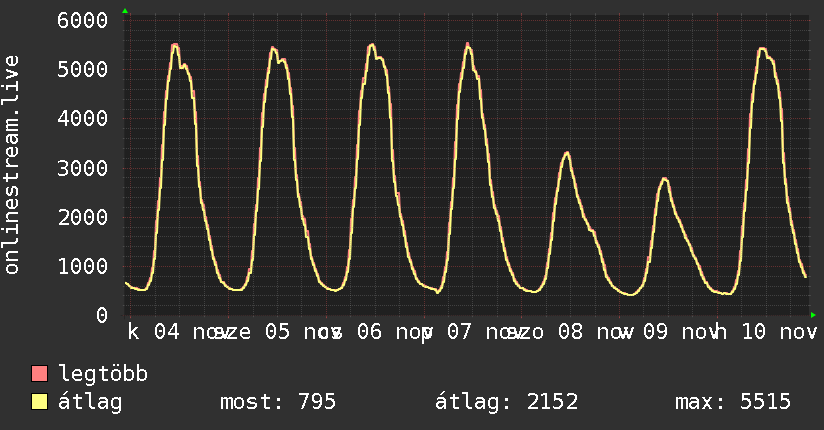This screenshot has width=824, height=430.
Task: Select the átlag legend label
Action: click(x=90, y=402)
